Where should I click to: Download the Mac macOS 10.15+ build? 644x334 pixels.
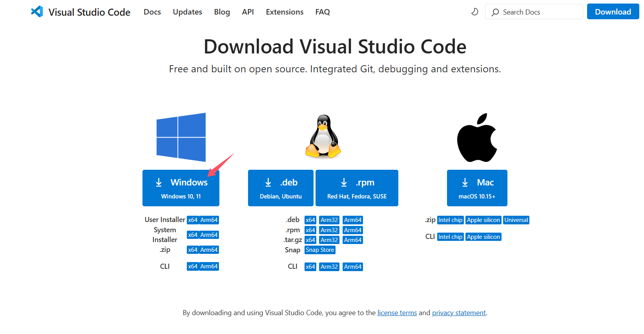(477, 188)
